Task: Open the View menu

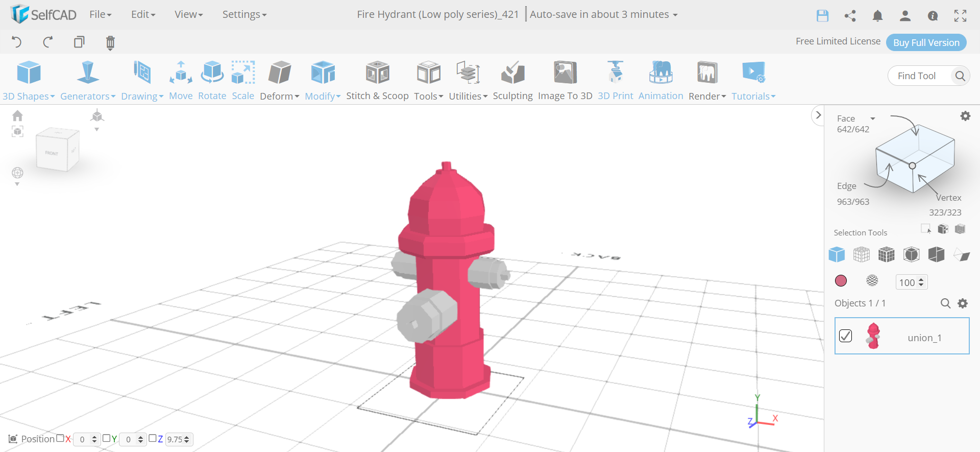Action: (189, 14)
